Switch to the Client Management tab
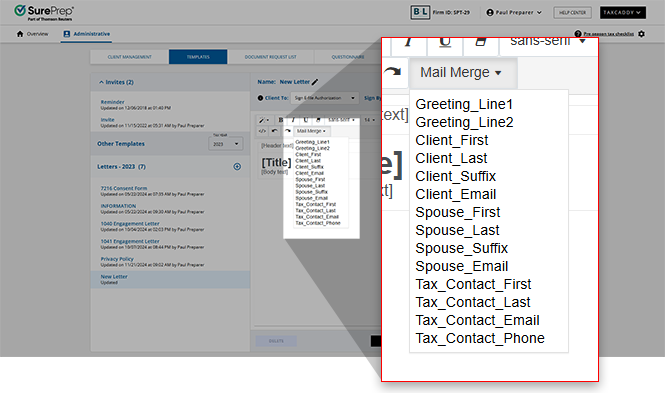 pos(129,57)
